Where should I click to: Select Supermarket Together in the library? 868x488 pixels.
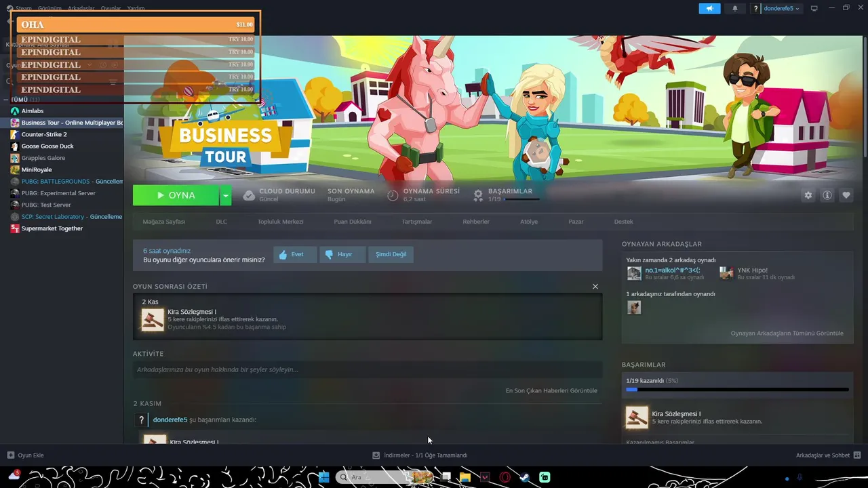coord(52,228)
